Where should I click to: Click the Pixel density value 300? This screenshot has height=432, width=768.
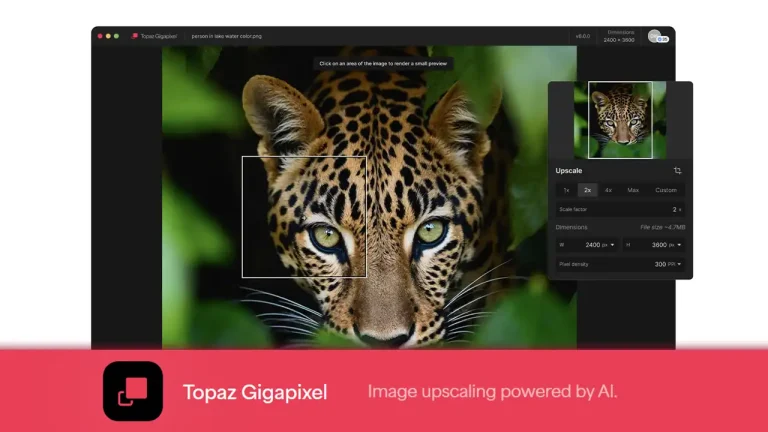pos(660,264)
